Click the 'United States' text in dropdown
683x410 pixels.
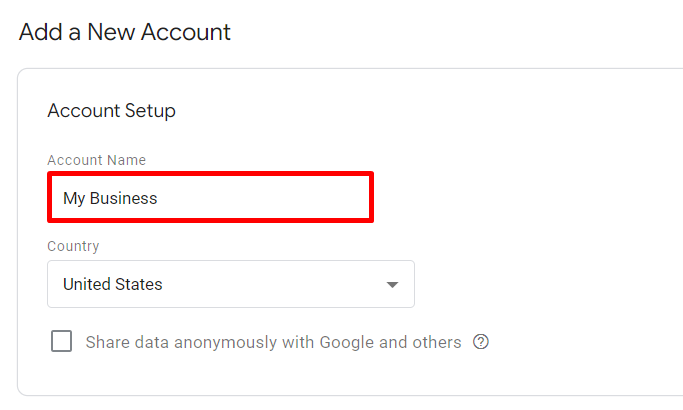[x=113, y=285]
